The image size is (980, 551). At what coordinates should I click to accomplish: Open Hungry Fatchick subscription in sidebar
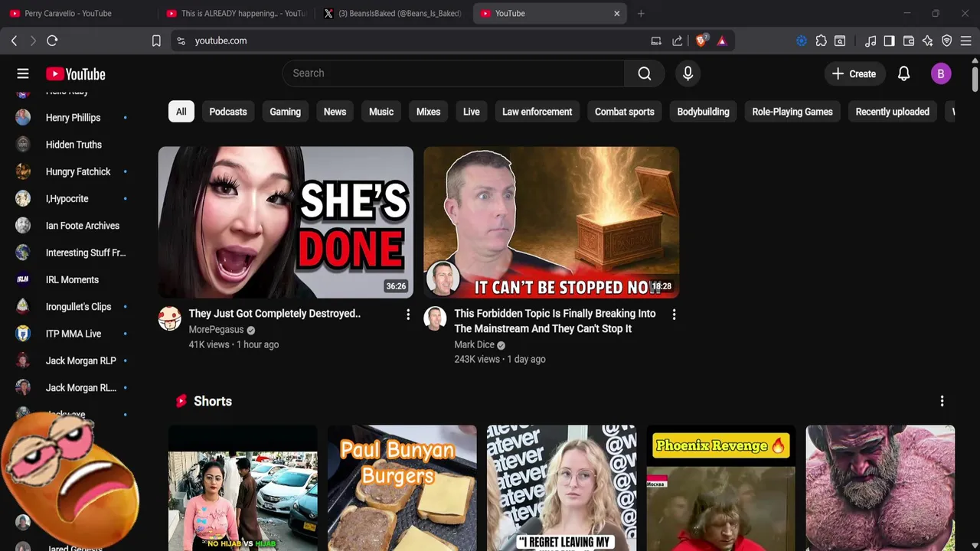[x=72, y=171]
